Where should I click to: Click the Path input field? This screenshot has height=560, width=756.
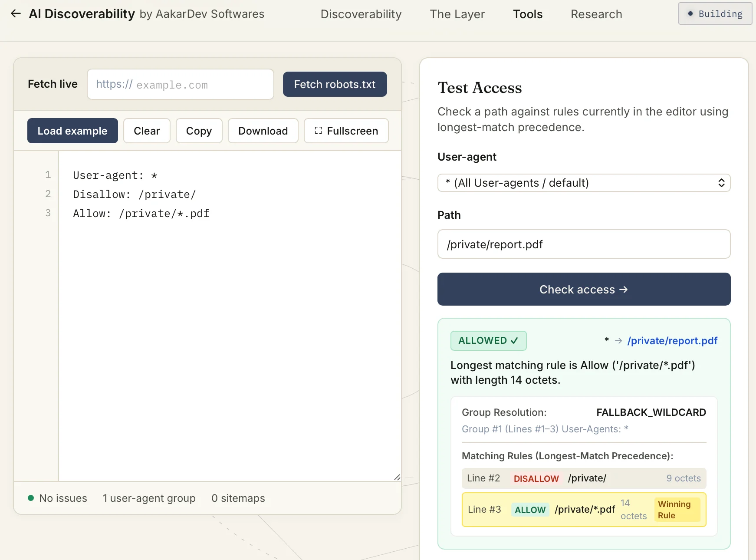coord(584,244)
